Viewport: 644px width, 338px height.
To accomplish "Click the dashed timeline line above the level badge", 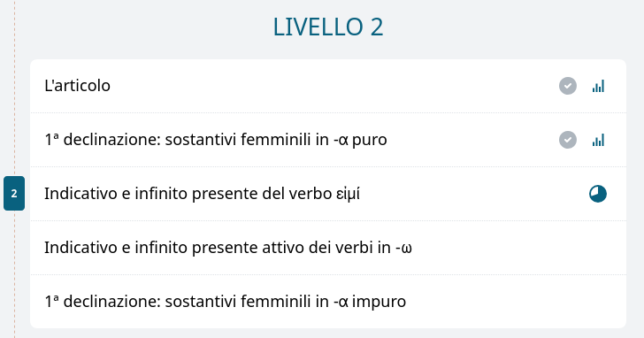I will pyautogui.click(x=15, y=88).
